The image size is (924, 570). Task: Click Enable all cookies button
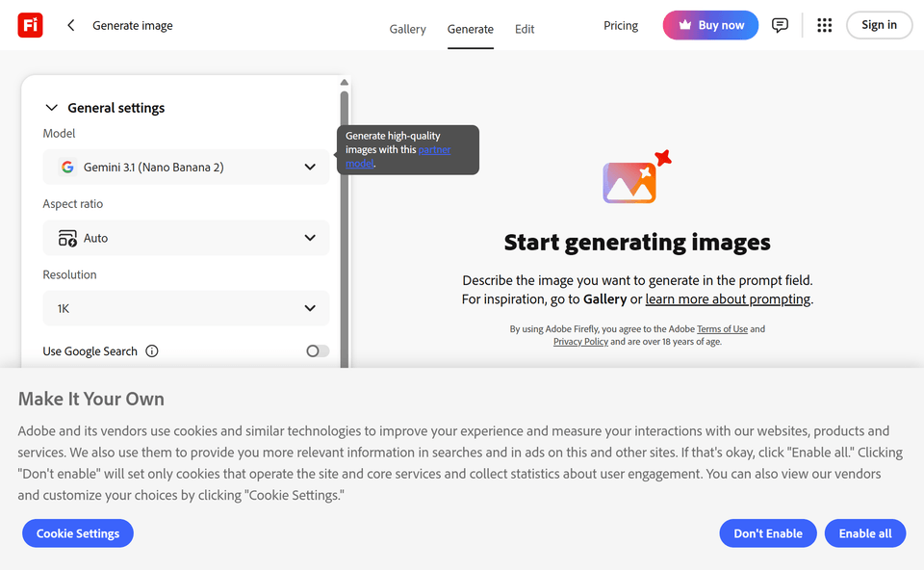pyautogui.click(x=865, y=533)
